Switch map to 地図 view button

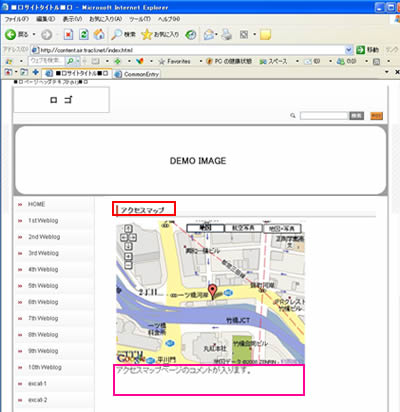(205, 228)
